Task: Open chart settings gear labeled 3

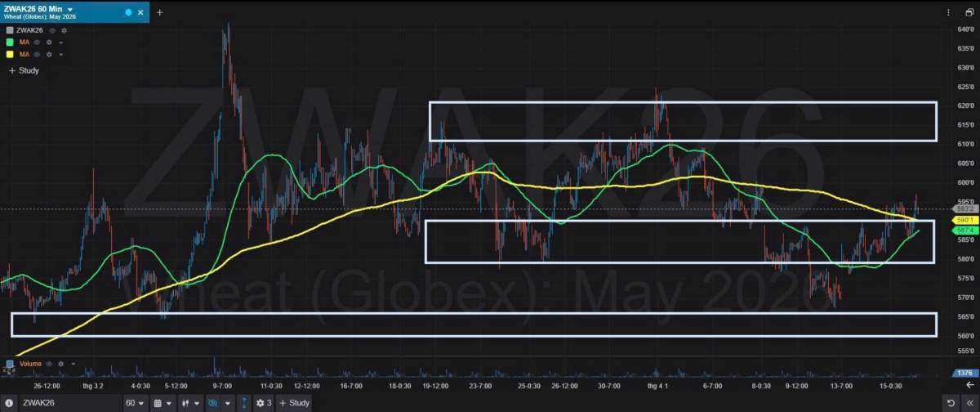Action: 261,403
